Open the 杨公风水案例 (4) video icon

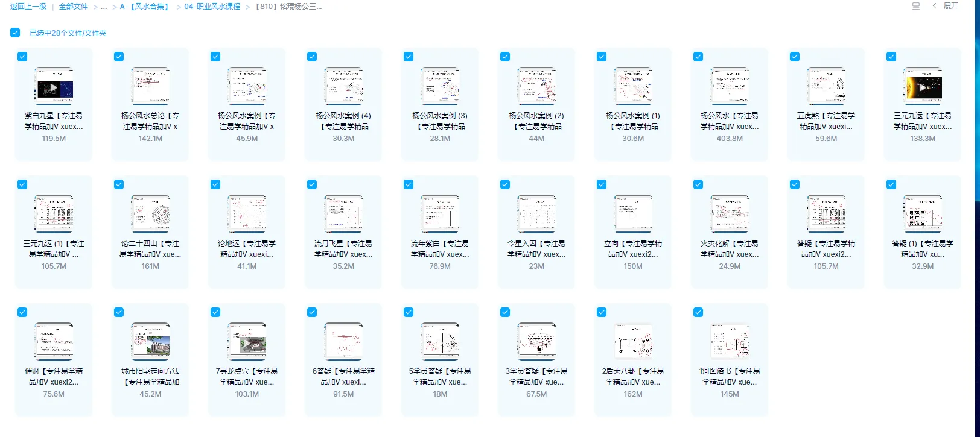click(343, 87)
